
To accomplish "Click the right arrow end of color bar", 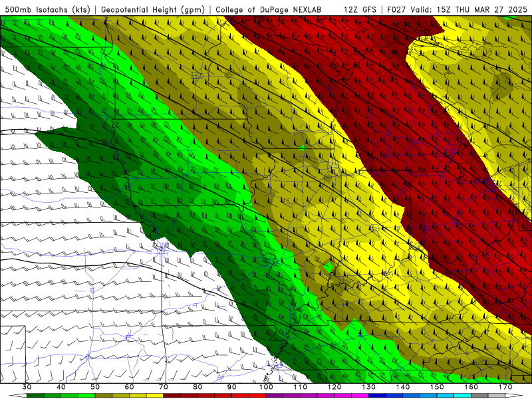I will 514,396.
